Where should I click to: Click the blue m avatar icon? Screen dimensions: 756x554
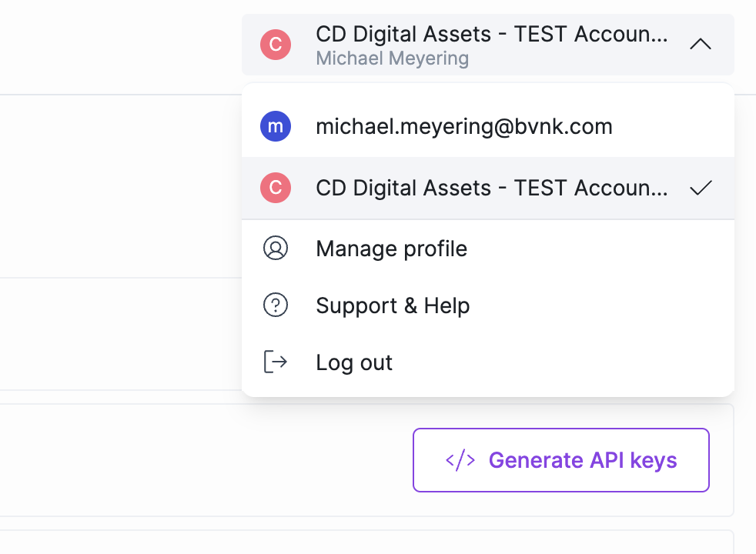[276, 126]
